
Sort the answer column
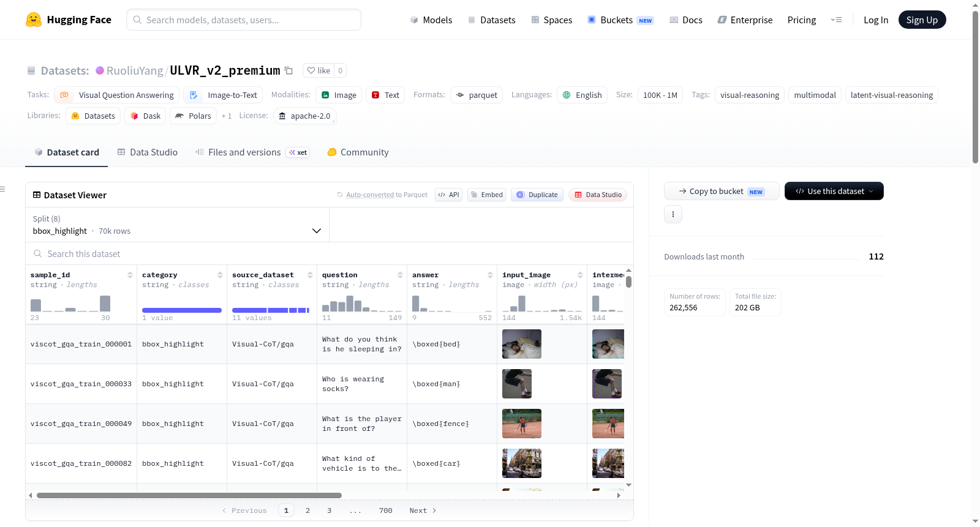pos(490,275)
